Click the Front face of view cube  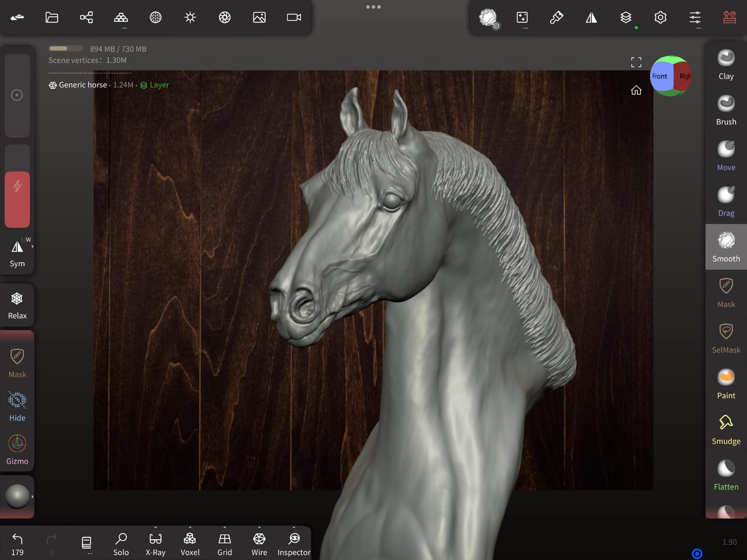pyautogui.click(x=660, y=76)
